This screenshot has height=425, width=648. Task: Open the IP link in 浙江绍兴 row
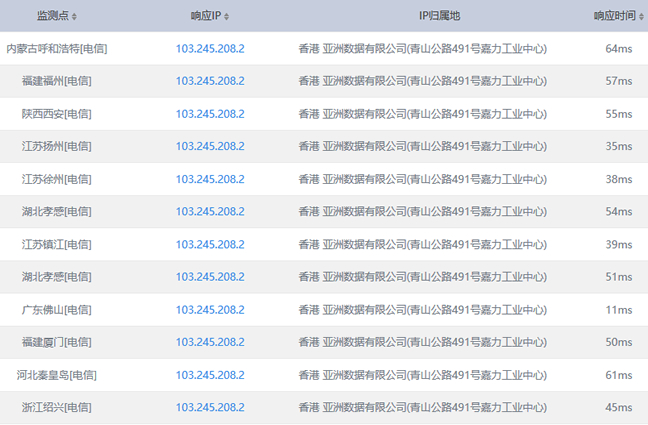coord(210,408)
